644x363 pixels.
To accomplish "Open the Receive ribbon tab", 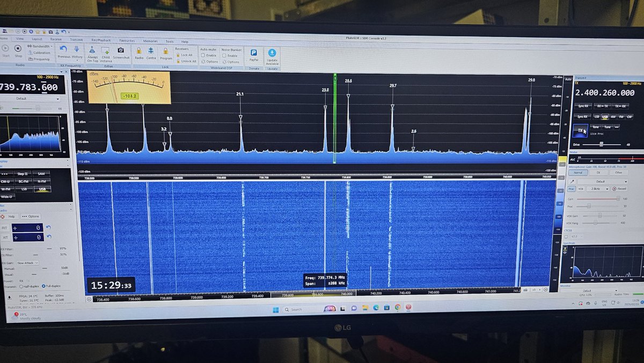I will (x=56, y=40).
